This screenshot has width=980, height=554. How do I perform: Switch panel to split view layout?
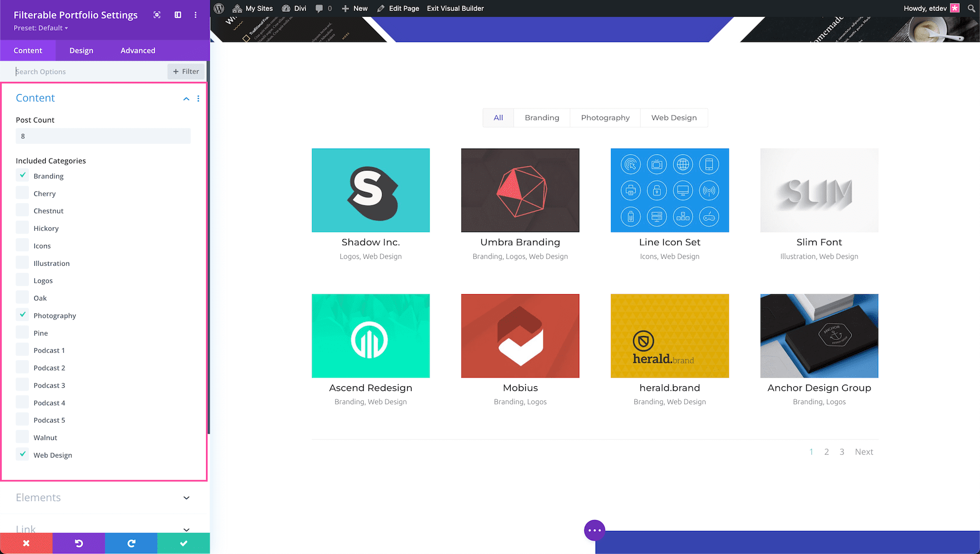click(x=177, y=15)
